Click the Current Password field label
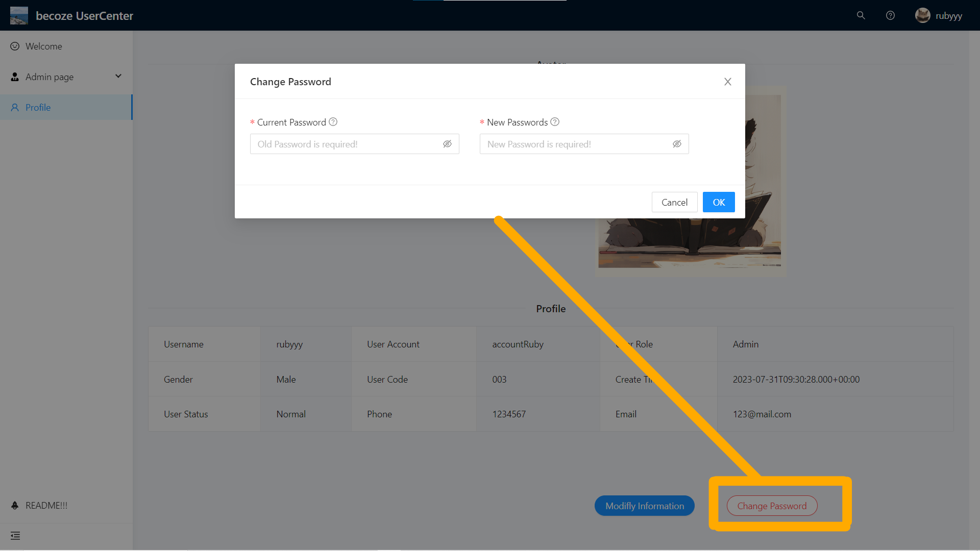The image size is (980, 551). (x=291, y=122)
